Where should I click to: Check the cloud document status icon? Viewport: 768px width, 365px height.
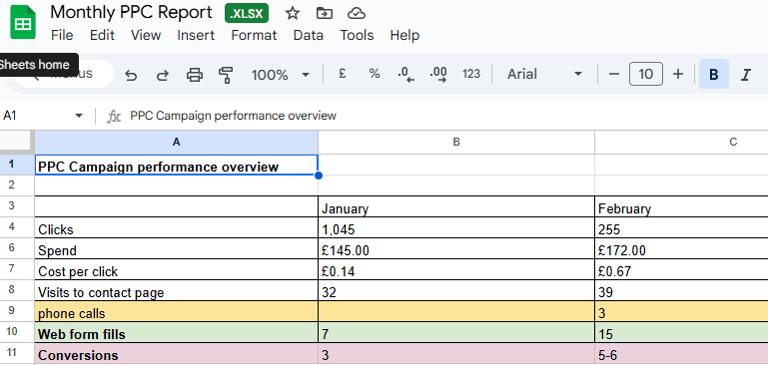pyautogui.click(x=356, y=14)
